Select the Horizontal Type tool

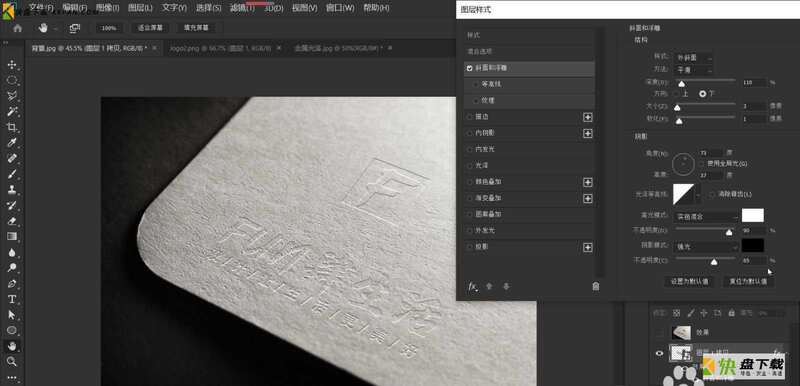coord(12,299)
